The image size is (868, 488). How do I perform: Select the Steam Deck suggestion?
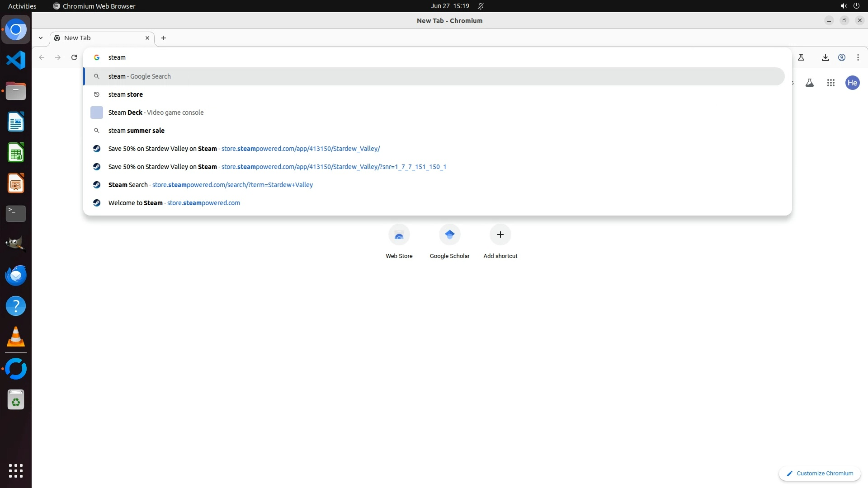(156, 113)
